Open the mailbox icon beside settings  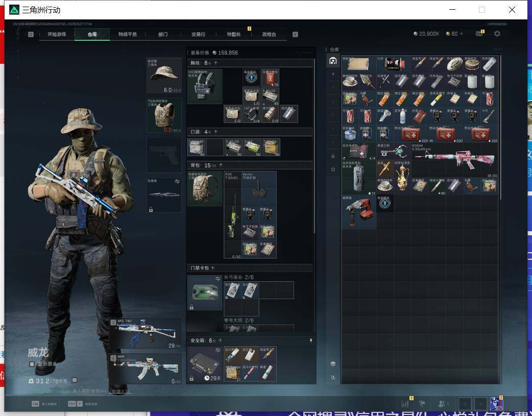tap(479, 34)
